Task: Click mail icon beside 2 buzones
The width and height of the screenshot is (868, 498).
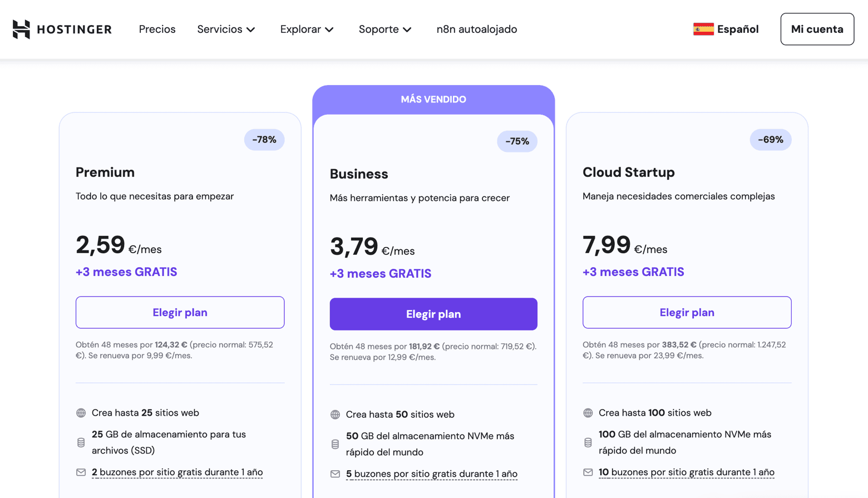Action: click(x=81, y=472)
